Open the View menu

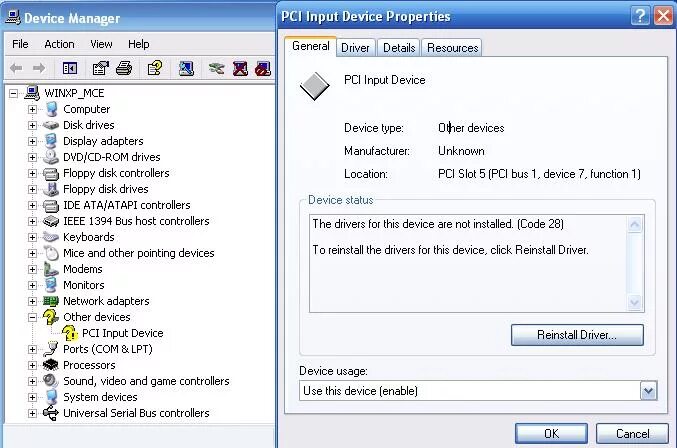[101, 44]
